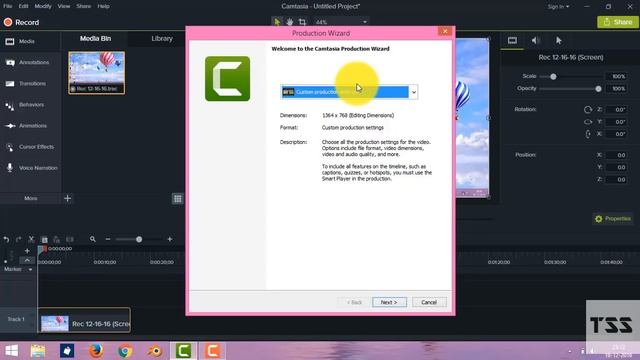Open the visual properties tab icon
The height and width of the screenshot is (360, 640).
point(512,40)
